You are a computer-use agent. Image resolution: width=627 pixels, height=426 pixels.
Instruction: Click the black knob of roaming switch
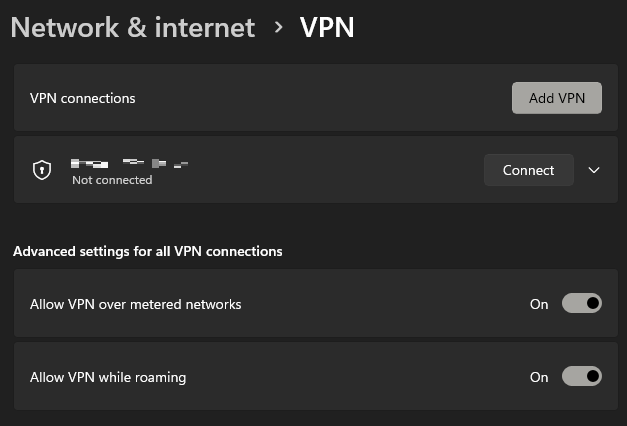(593, 376)
